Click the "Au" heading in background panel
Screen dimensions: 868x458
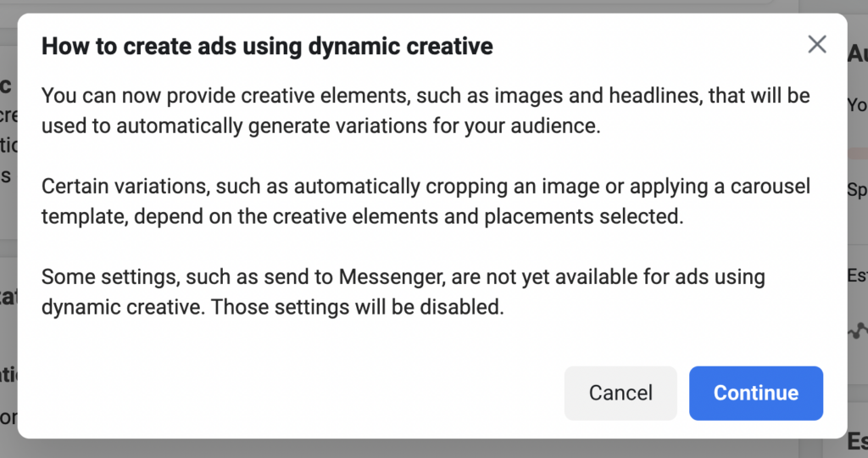point(857,53)
